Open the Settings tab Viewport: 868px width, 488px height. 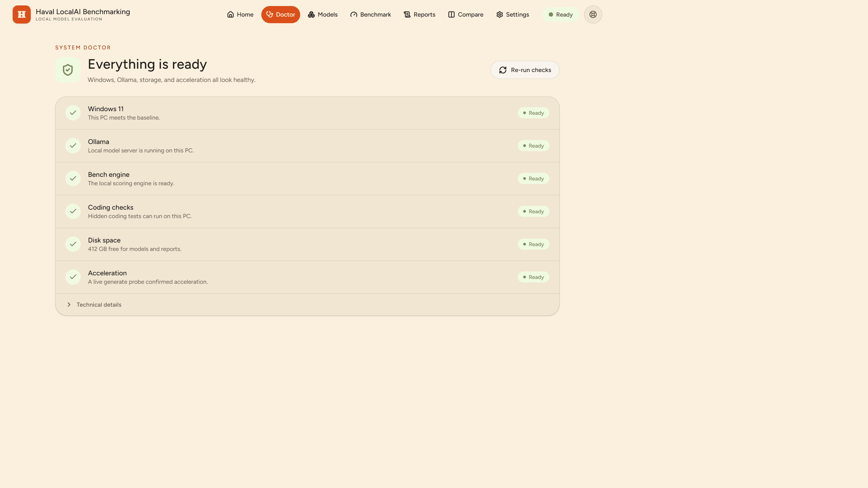(512, 14)
